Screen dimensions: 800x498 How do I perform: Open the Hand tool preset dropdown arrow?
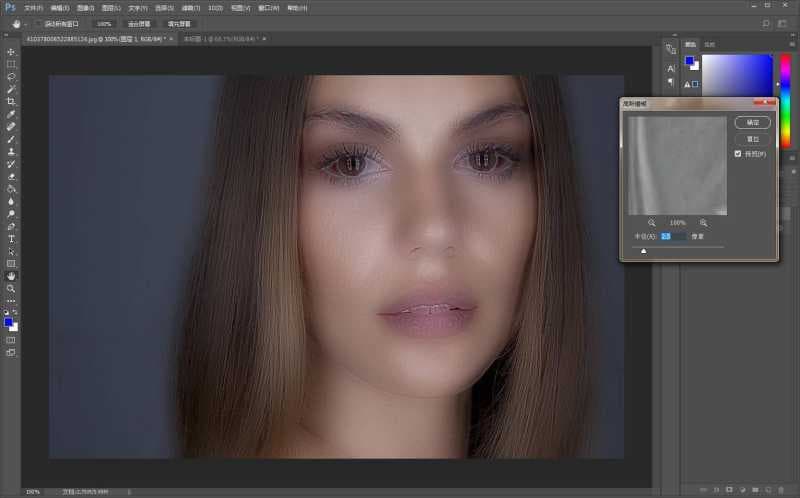25,23
